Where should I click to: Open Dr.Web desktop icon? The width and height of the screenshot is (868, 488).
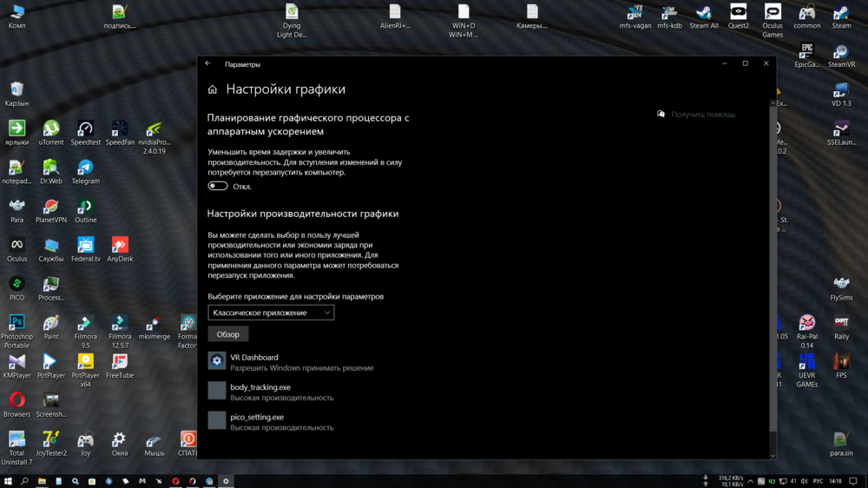tap(51, 172)
